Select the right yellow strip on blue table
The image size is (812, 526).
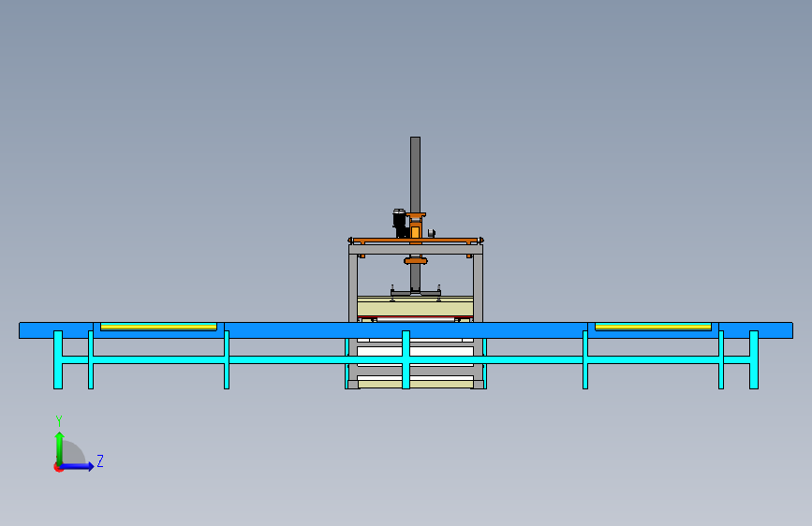tap(653, 327)
